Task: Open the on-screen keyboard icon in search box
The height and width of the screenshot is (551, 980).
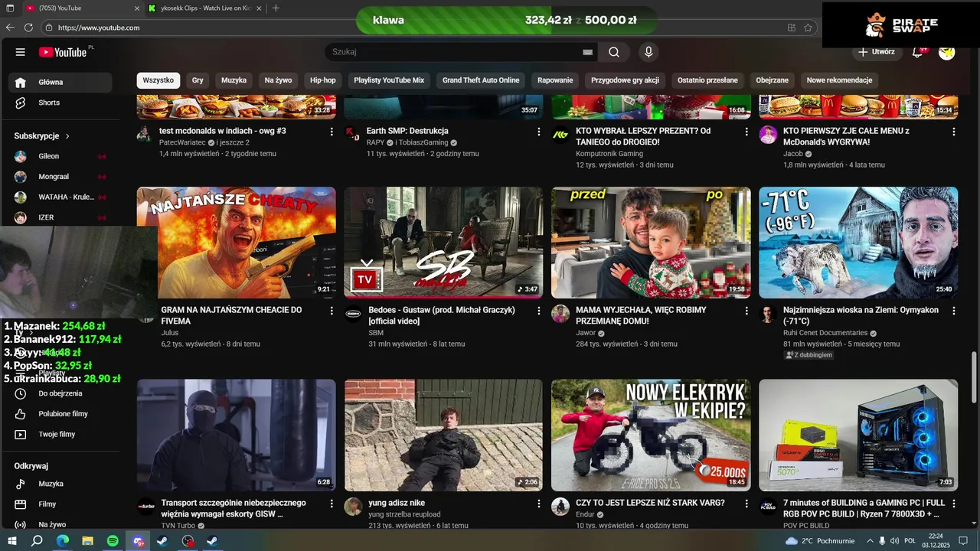Action: point(587,52)
